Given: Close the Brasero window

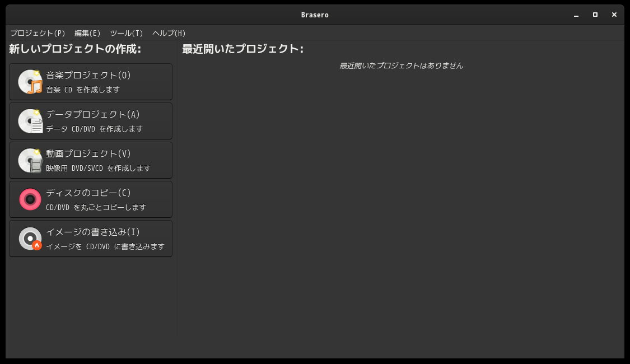Looking at the screenshot, I should (614, 15).
